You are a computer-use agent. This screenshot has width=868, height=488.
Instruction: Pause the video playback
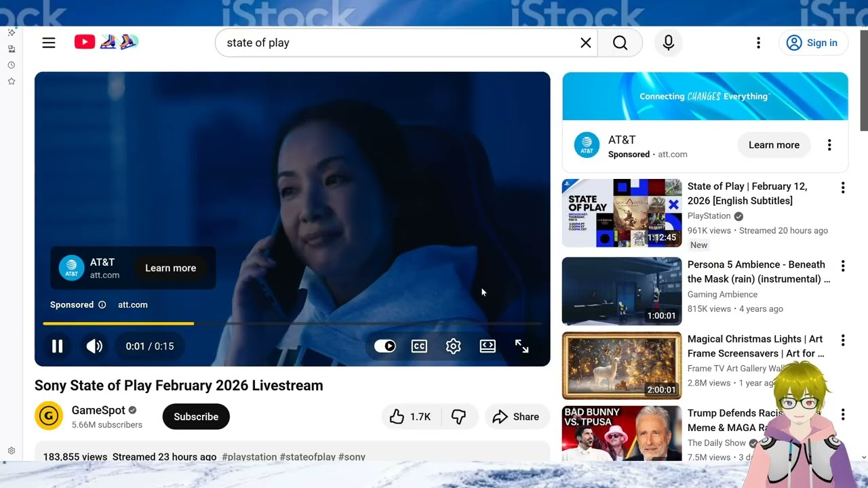pos(57,346)
